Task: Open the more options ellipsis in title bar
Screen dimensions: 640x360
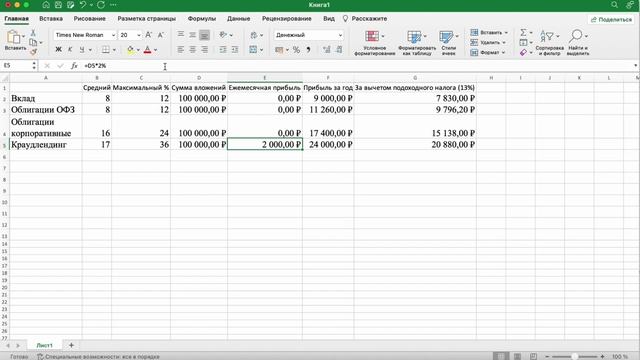Action: pos(113,5)
